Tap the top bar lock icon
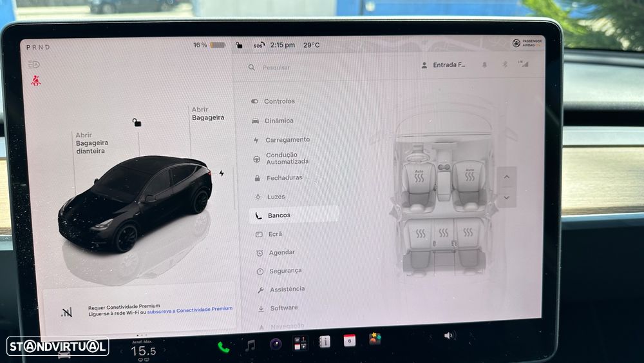This screenshot has width=644, height=363. [x=239, y=44]
